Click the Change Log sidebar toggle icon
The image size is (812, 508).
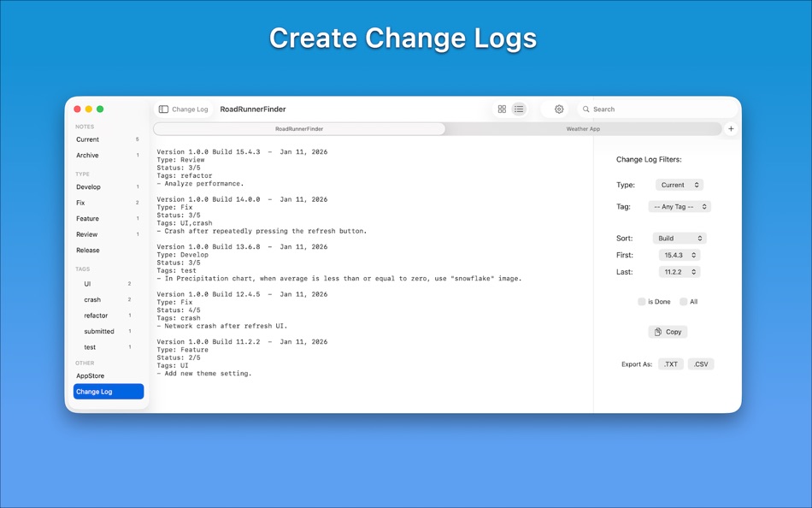click(x=162, y=109)
